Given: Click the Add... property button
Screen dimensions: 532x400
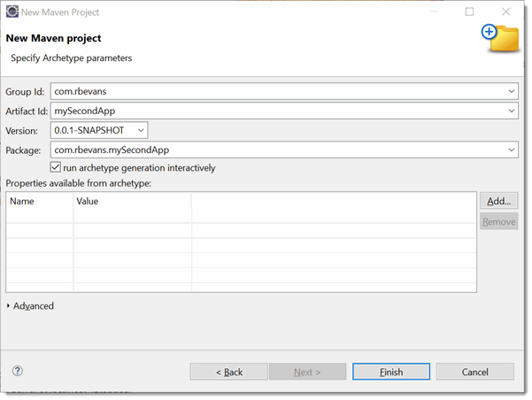Looking at the screenshot, I should (x=498, y=201).
